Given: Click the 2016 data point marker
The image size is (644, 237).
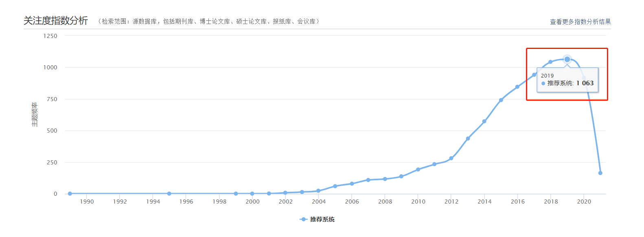Looking at the screenshot, I should [517, 87].
